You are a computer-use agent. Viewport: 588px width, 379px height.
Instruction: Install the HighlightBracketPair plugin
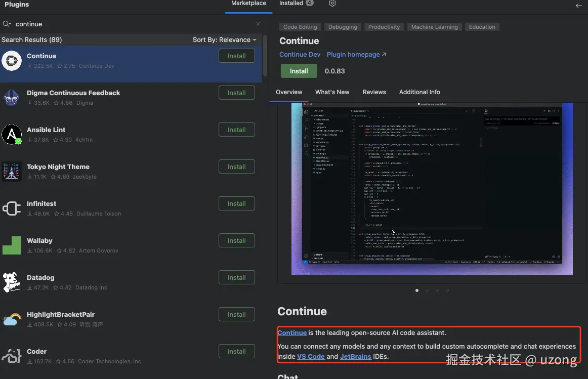click(237, 315)
